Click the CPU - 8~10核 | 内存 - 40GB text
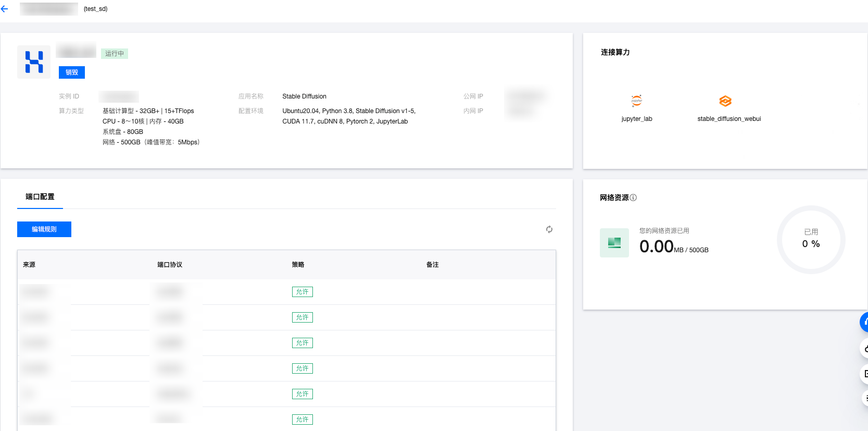 click(x=143, y=121)
